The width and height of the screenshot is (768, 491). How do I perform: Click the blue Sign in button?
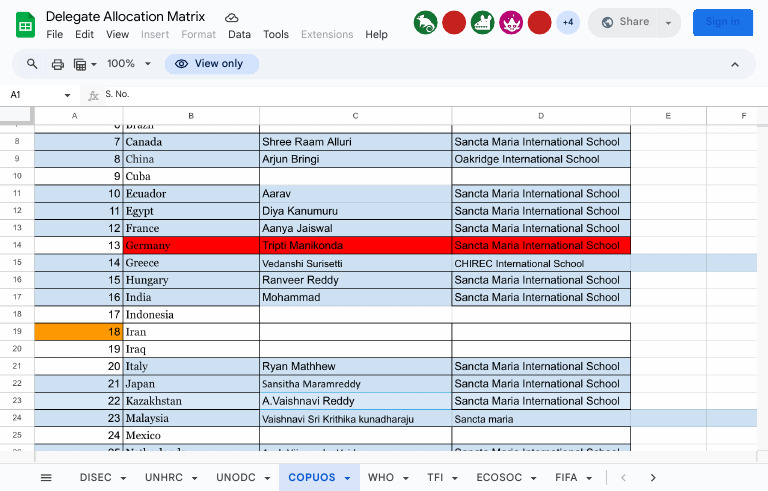(722, 22)
